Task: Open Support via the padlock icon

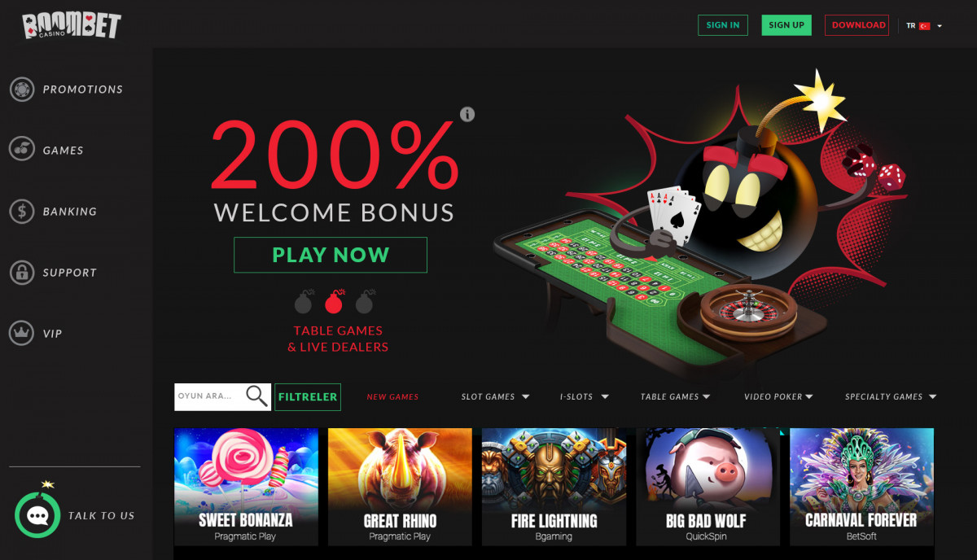Action: pos(22,273)
